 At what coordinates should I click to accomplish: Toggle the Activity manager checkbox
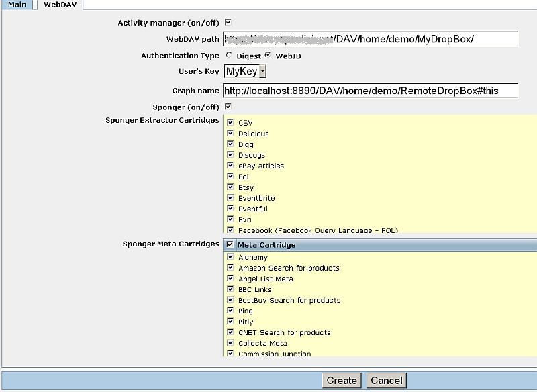tap(228, 23)
